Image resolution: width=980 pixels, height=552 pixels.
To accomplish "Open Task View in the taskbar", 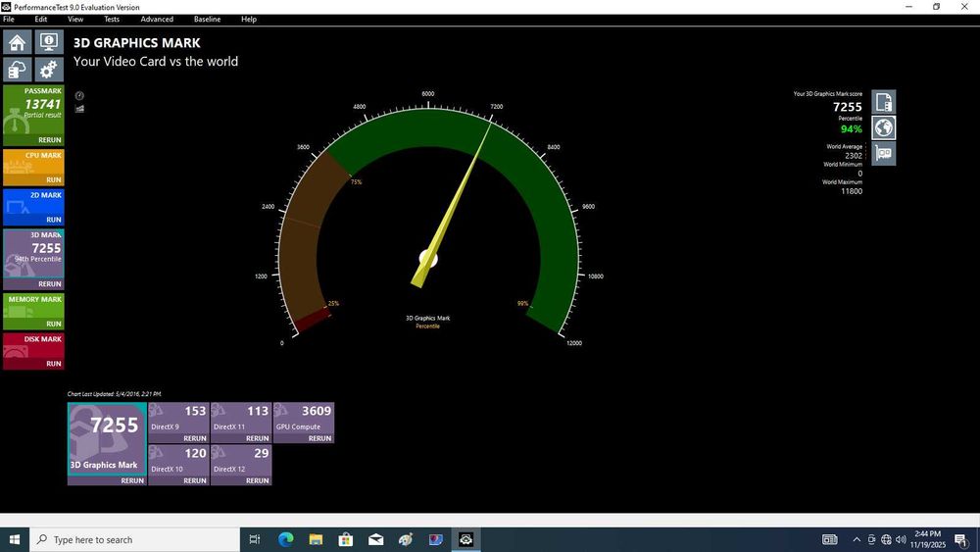I will click(x=255, y=539).
